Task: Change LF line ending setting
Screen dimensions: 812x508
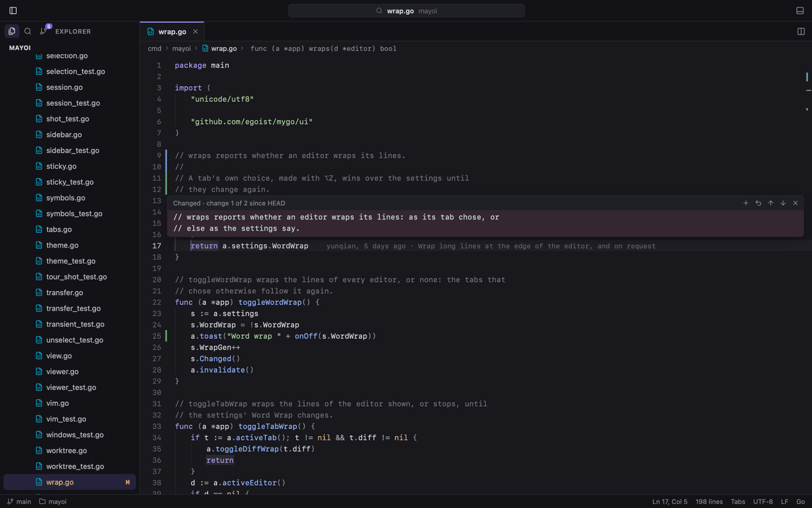Action: coord(785,501)
